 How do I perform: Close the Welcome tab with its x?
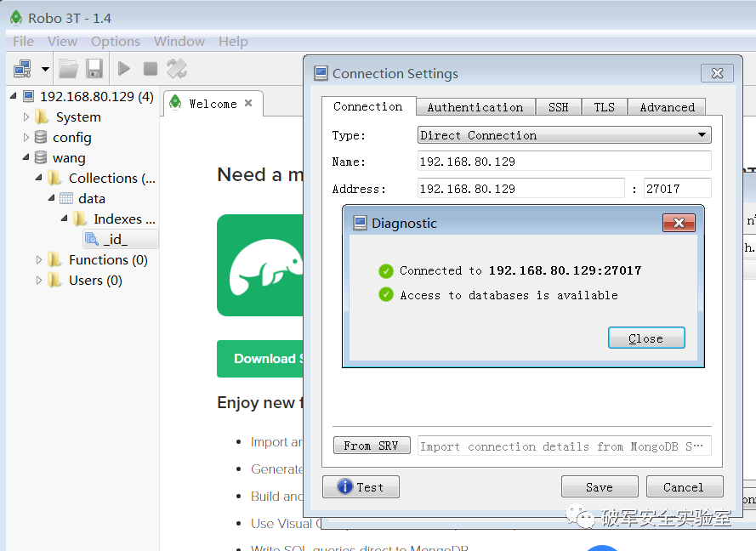(248, 103)
